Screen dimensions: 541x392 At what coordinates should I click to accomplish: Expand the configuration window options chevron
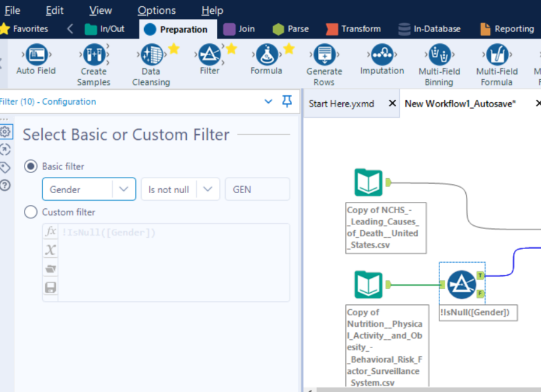pyautogui.click(x=269, y=102)
